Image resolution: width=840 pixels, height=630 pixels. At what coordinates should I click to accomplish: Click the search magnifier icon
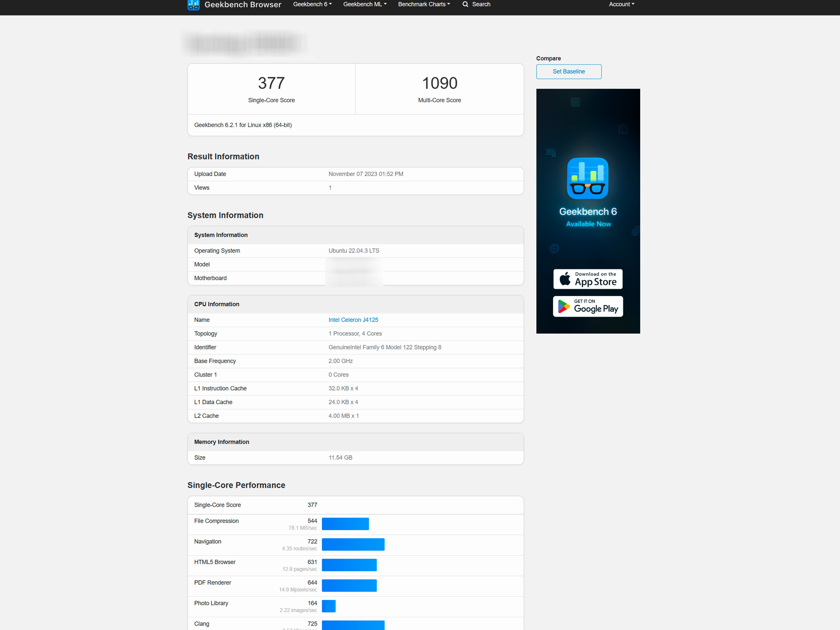[x=465, y=4]
